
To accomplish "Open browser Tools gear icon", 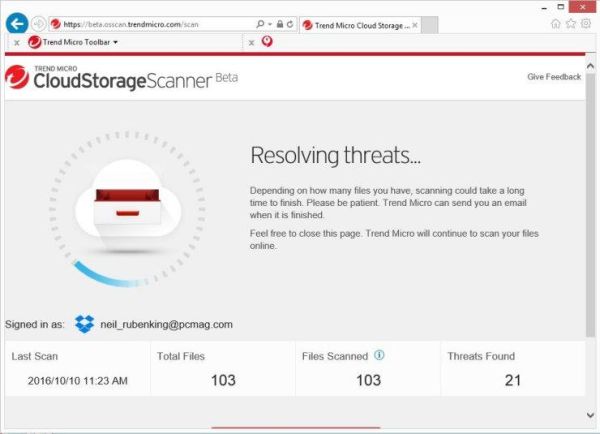I will [586, 24].
